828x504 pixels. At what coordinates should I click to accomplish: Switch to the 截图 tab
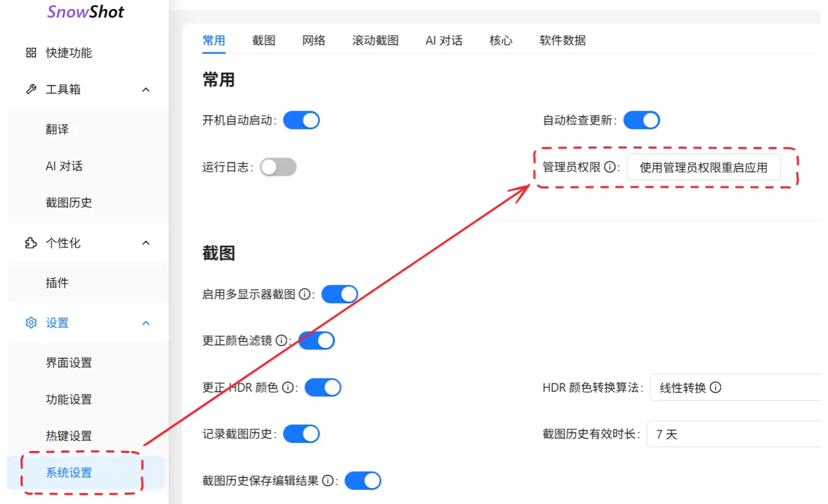click(x=264, y=41)
